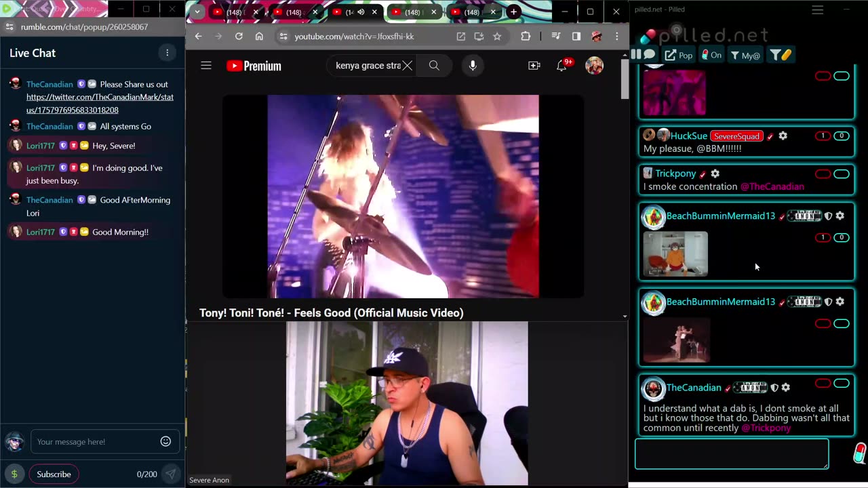This screenshot has width=868, height=488.
Task: Click the Tony! Toni! Toné! video player
Action: pos(403,197)
